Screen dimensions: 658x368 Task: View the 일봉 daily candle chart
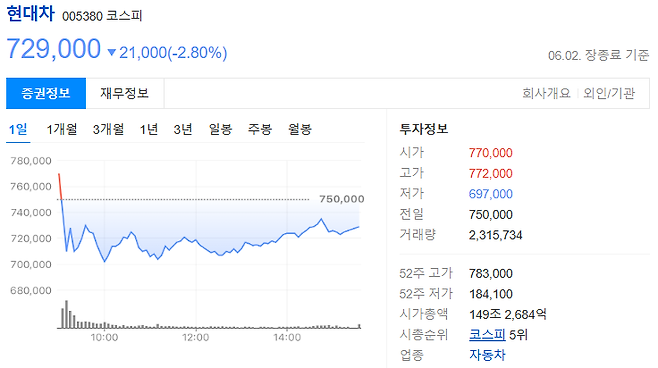pos(220,129)
